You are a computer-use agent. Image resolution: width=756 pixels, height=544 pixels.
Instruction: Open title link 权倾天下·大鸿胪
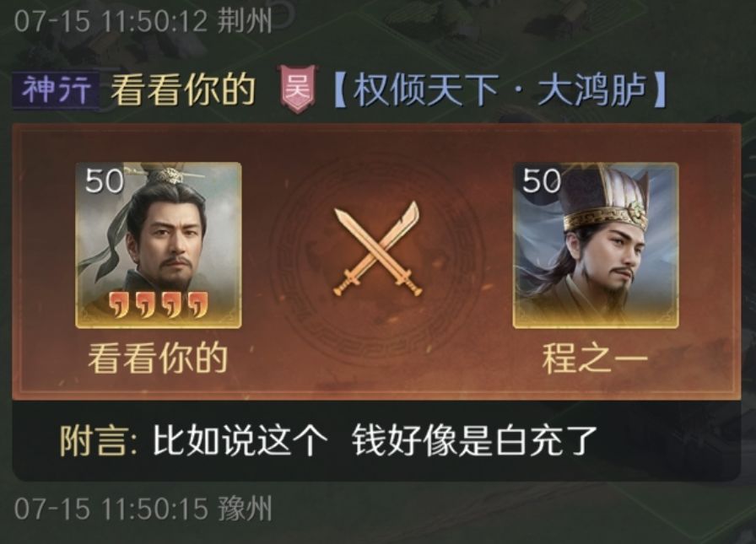[x=500, y=89]
